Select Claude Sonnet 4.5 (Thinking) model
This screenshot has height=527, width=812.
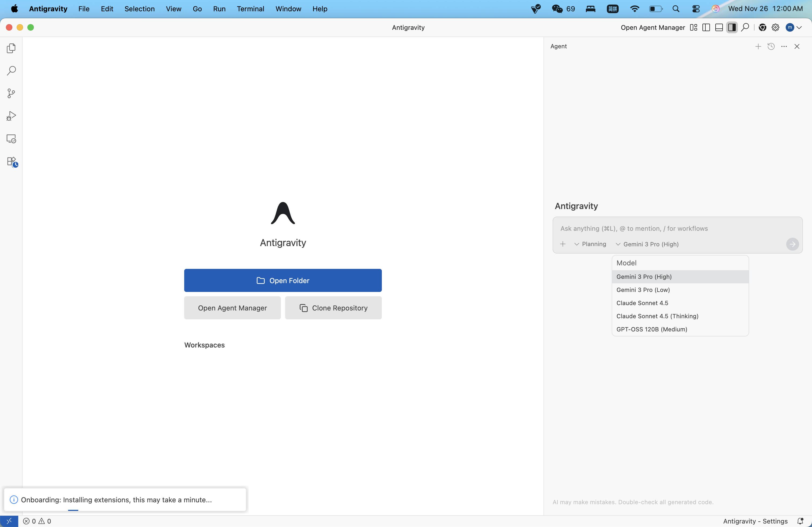[x=657, y=316]
